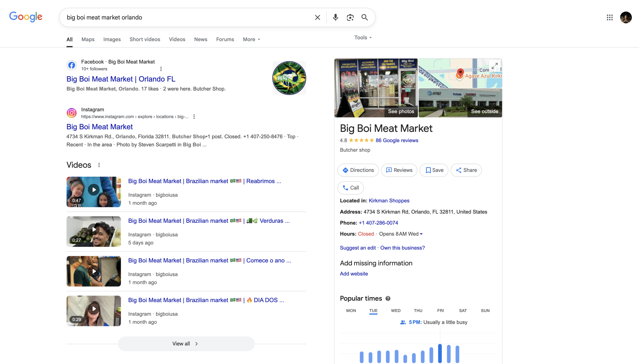639x364 pixels.
Task: Select THU in Popular times
Action: (418, 311)
